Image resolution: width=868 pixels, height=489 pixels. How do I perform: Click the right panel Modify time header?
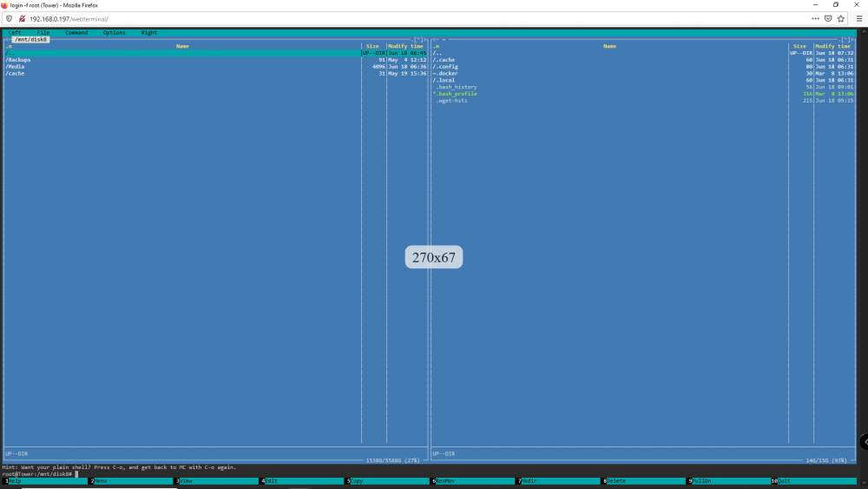(832, 47)
